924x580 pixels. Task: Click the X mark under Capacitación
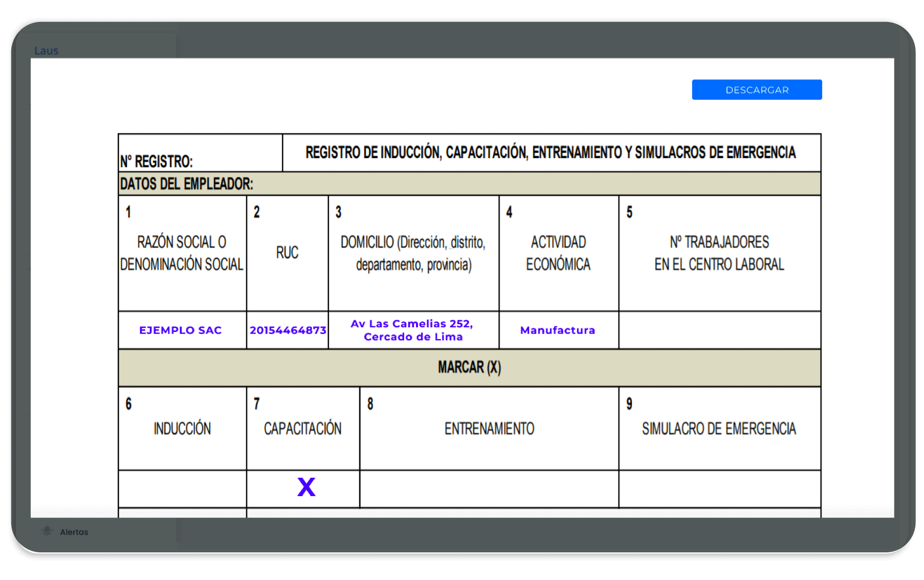click(306, 487)
